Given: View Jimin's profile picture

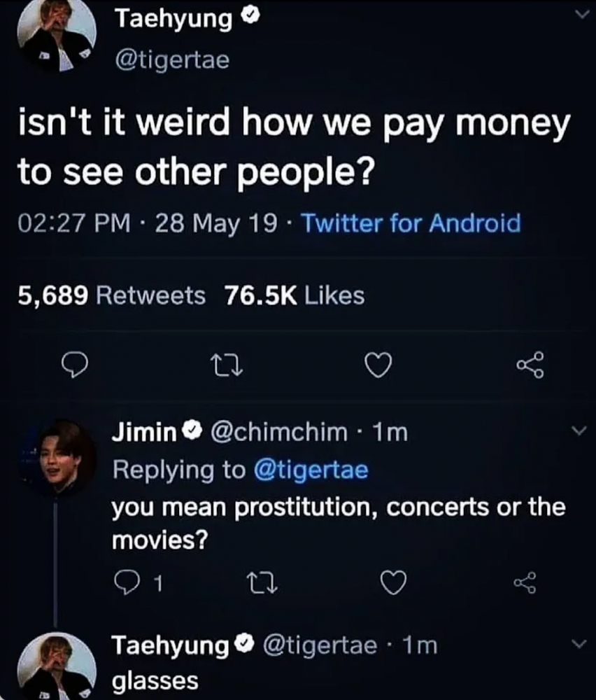Looking at the screenshot, I should 57,456.
